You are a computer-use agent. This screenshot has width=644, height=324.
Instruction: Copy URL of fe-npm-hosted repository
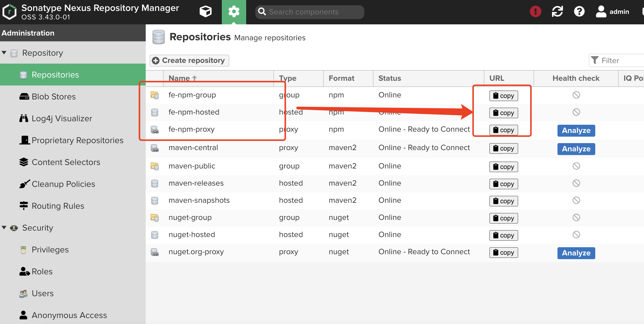(504, 113)
